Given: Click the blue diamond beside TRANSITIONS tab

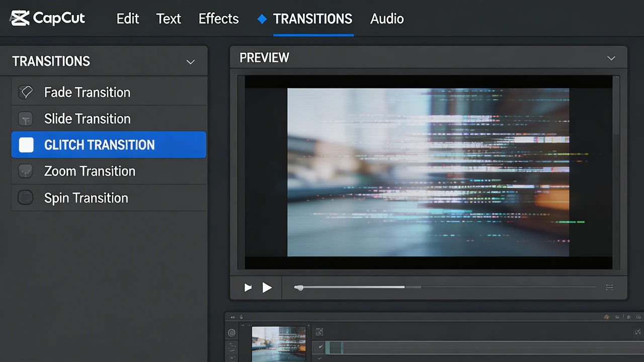Looking at the screenshot, I should tap(262, 19).
